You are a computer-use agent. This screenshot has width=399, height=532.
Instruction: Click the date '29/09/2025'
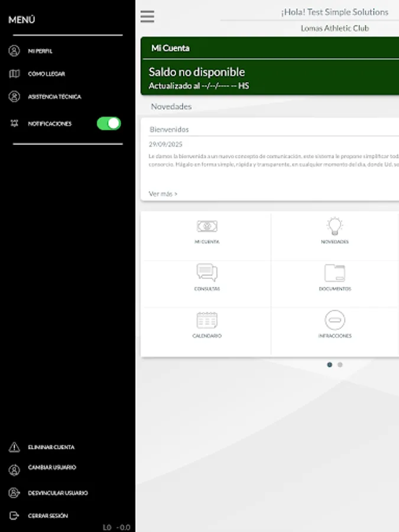[166, 144]
